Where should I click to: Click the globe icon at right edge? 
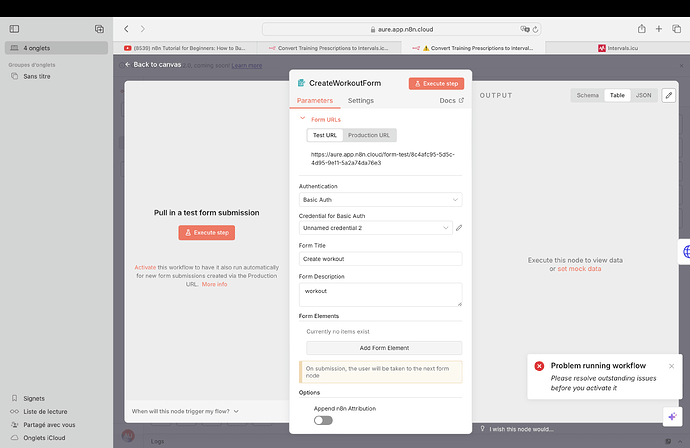click(x=686, y=252)
